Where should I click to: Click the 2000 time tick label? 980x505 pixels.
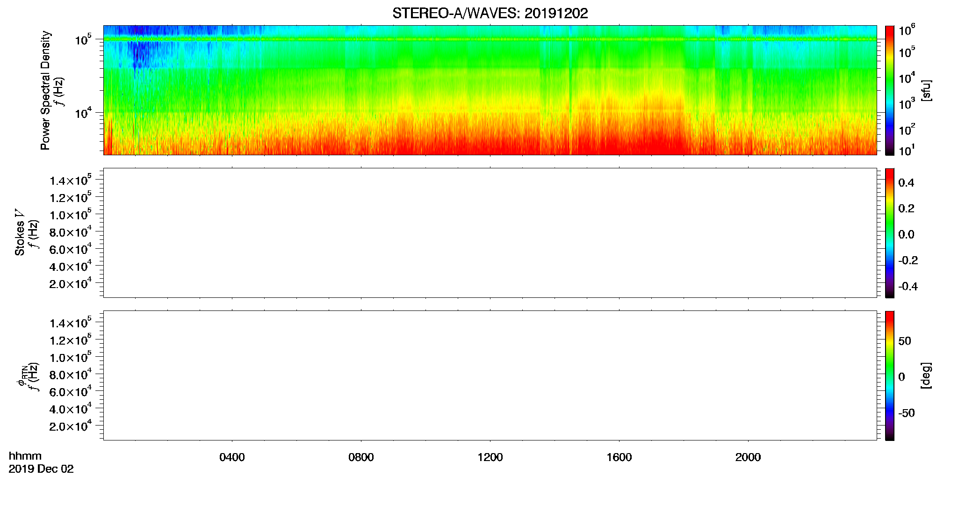point(748,457)
